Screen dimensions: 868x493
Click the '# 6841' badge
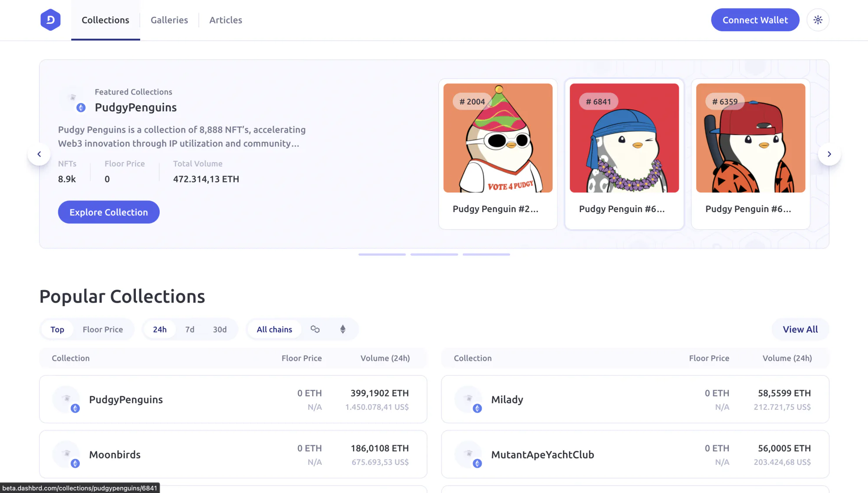598,102
